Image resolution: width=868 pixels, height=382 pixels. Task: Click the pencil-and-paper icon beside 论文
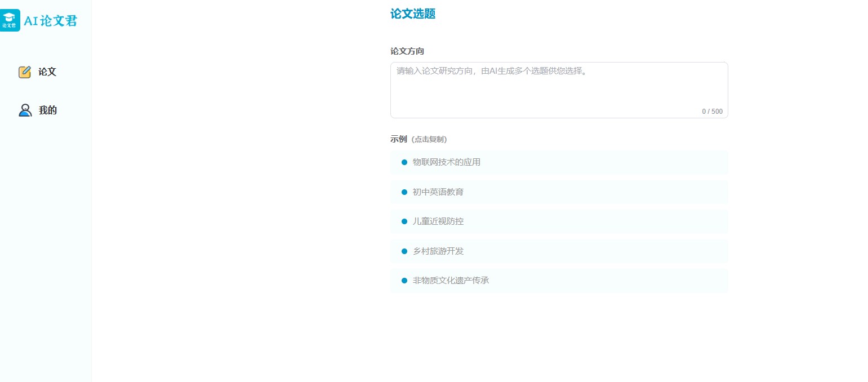25,72
